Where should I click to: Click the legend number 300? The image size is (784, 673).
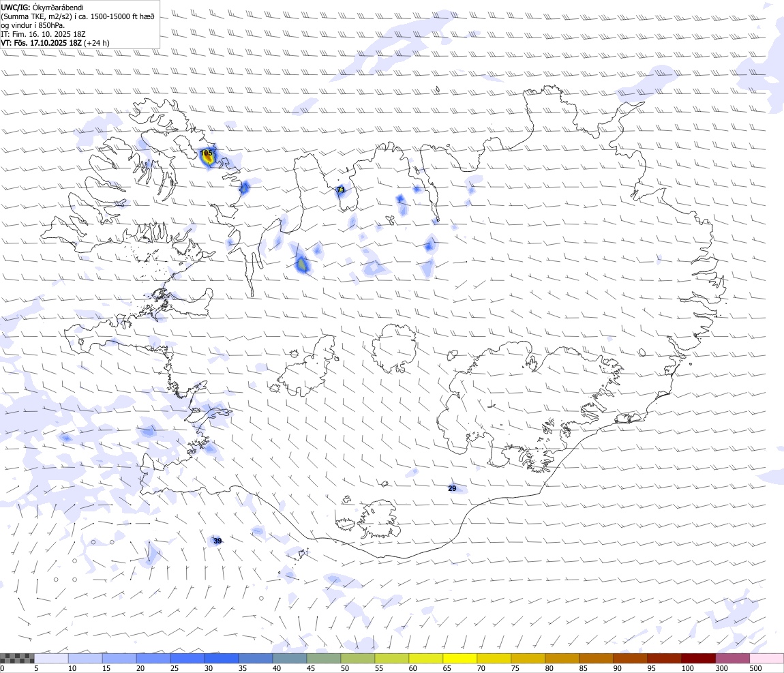coord(721,668)
